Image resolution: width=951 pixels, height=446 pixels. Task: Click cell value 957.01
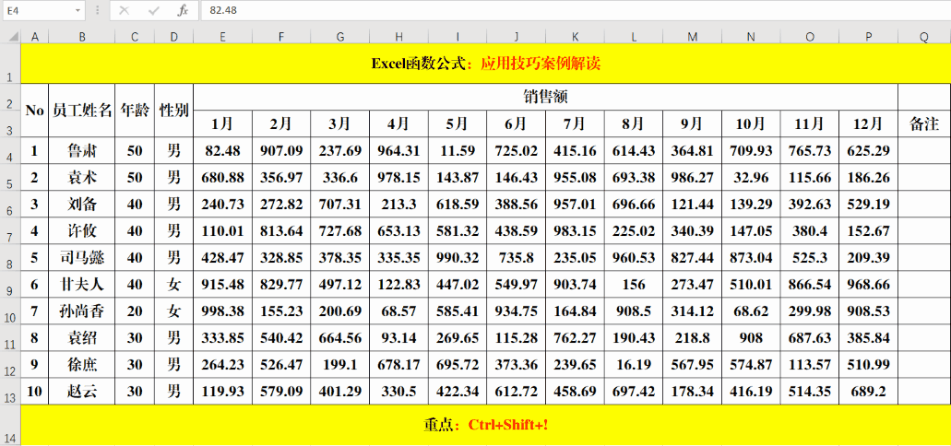(574, 204)
